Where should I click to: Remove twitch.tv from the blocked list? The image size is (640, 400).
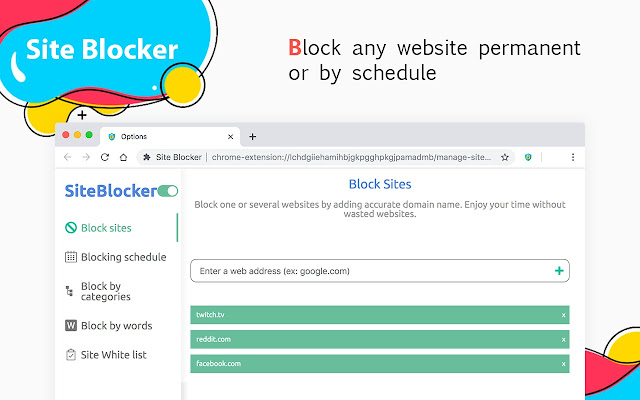point(563,315)
